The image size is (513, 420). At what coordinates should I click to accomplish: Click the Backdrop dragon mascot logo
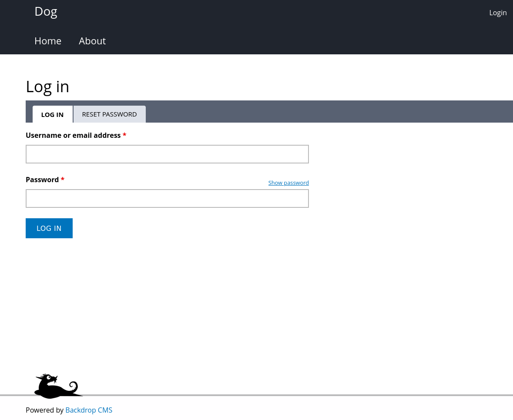tap(57, 386)
